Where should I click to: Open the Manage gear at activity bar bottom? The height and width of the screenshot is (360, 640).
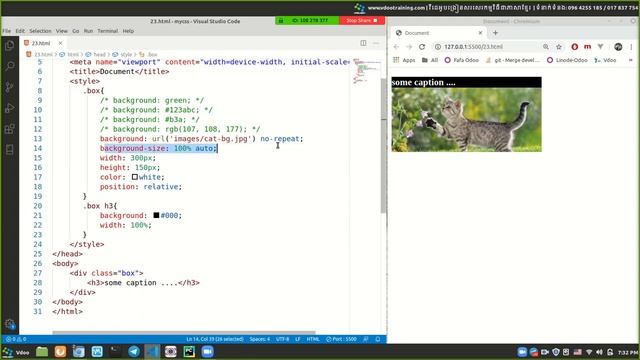point(10,324)
